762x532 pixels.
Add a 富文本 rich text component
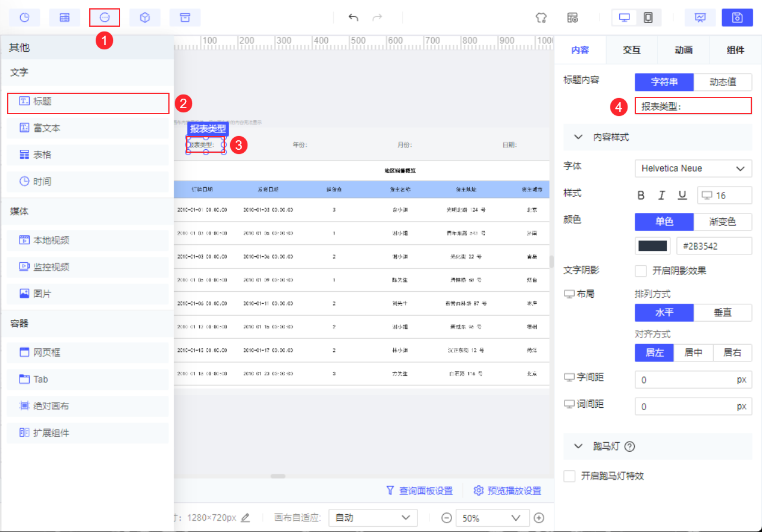coord(88,128)
